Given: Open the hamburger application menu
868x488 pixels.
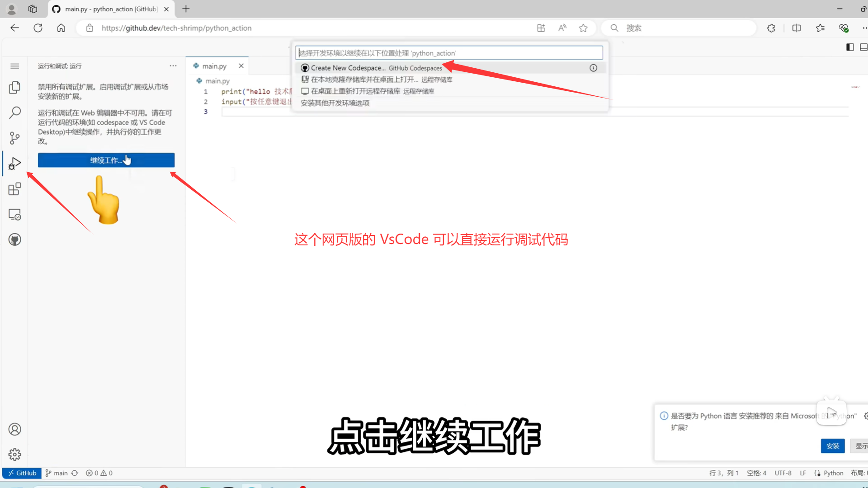Looking at the screenshot, I should (14, 66).
